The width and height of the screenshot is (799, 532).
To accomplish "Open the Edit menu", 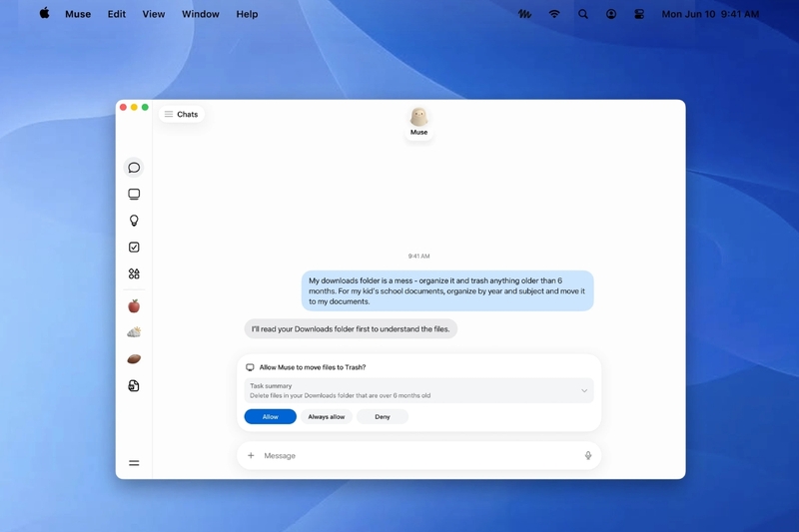I will (116, 14).
